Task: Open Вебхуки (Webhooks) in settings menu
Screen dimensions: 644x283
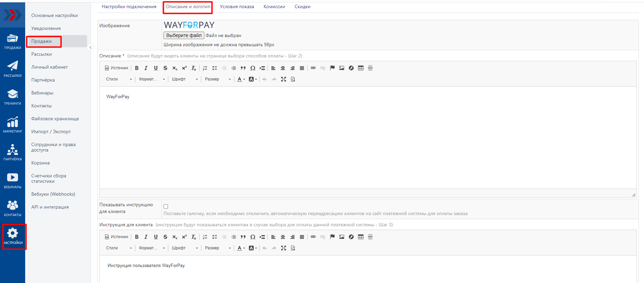Action: tap(53, 194)
